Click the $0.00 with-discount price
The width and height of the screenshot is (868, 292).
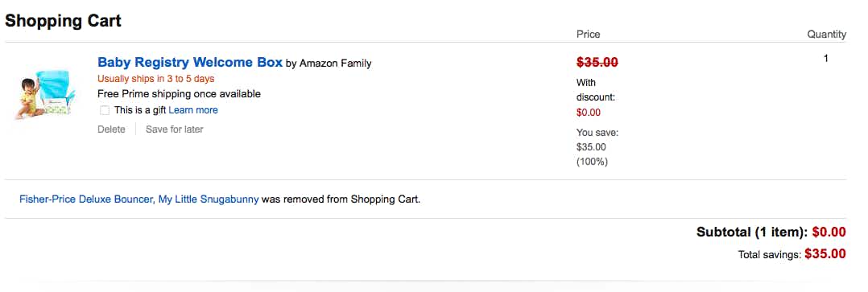click(589, 113)
